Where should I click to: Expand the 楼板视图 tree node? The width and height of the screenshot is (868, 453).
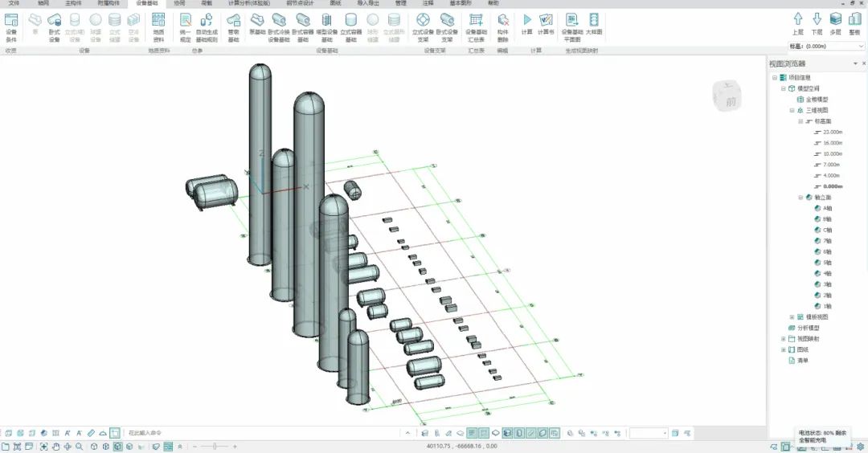click(792, 317)
